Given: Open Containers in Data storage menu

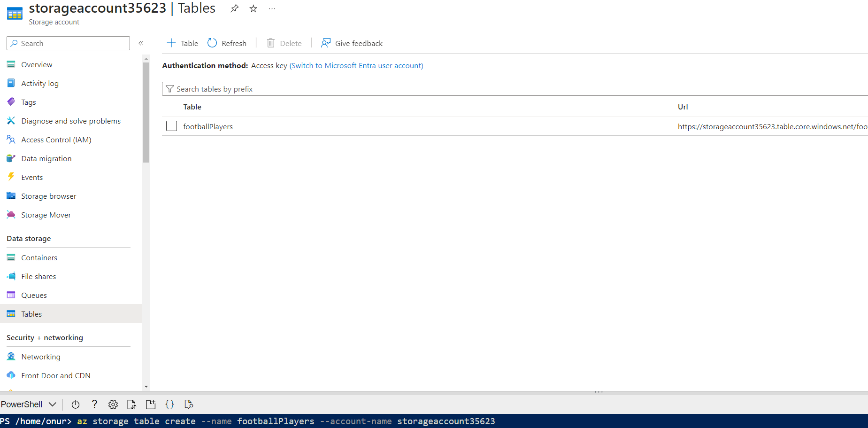Looking at the screenshot, I should click(39, 258).
